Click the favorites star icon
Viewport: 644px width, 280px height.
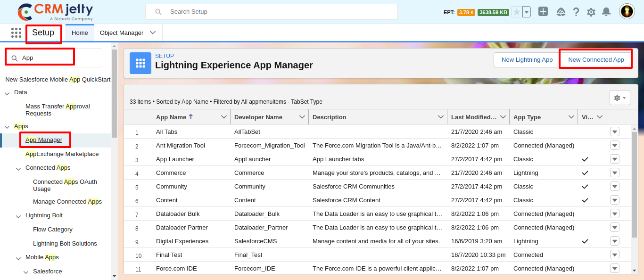click(517, 12)
